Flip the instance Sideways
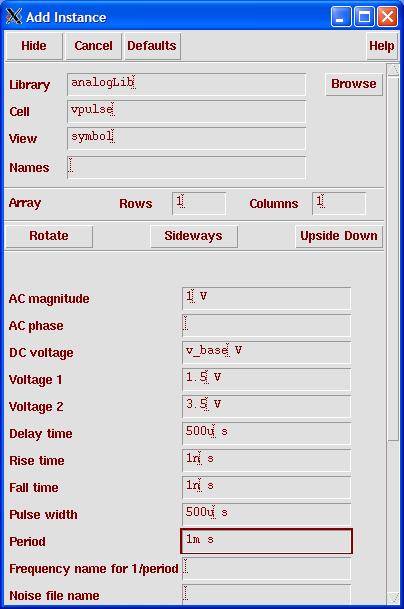Image resolution: width=404 pixels, height=609 pixels. 193,236
